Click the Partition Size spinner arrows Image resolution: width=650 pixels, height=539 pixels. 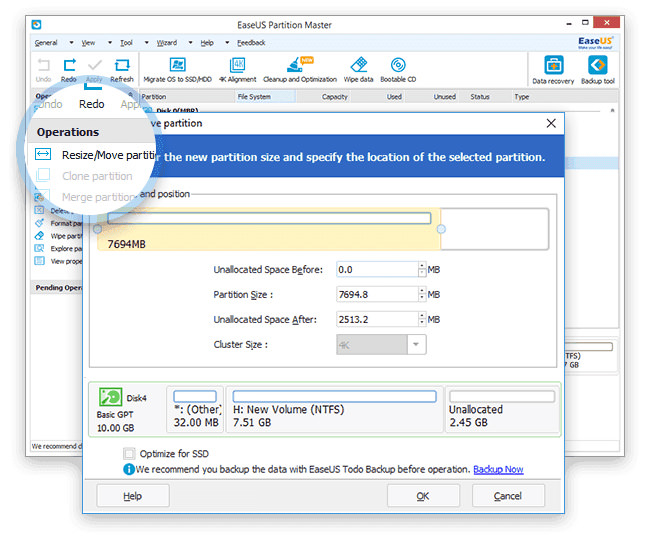[x=422, y=294]
